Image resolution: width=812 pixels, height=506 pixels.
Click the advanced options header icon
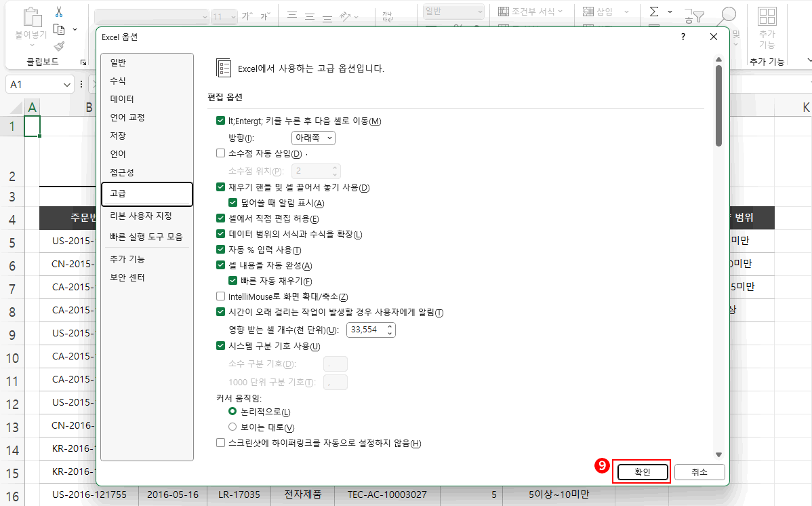pyautogui.click(x=223, y=68)
